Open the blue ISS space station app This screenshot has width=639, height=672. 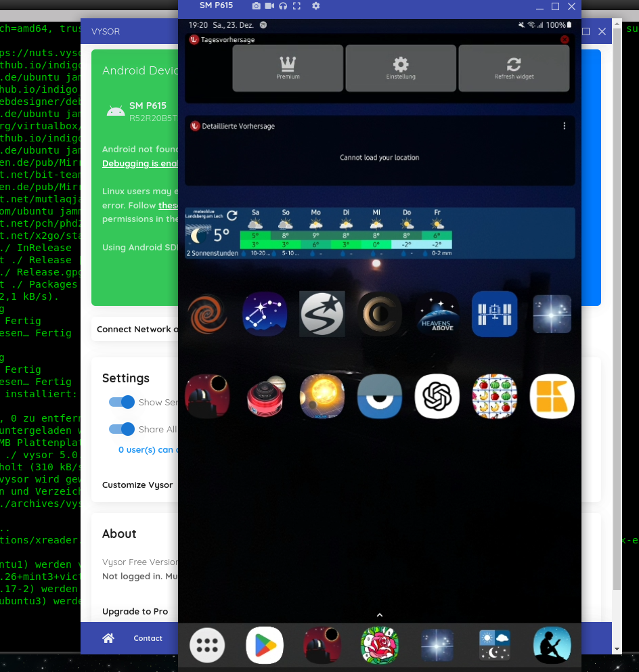[495, 314]
